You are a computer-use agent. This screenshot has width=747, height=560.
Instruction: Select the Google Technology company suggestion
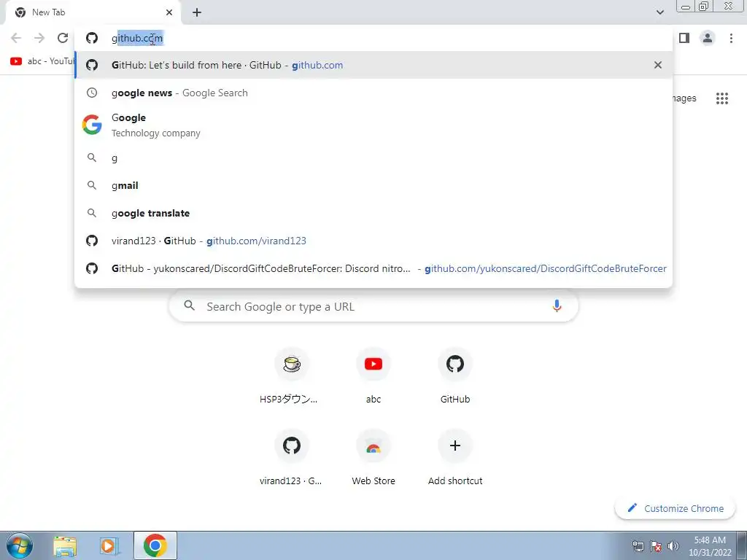point(373,125)
